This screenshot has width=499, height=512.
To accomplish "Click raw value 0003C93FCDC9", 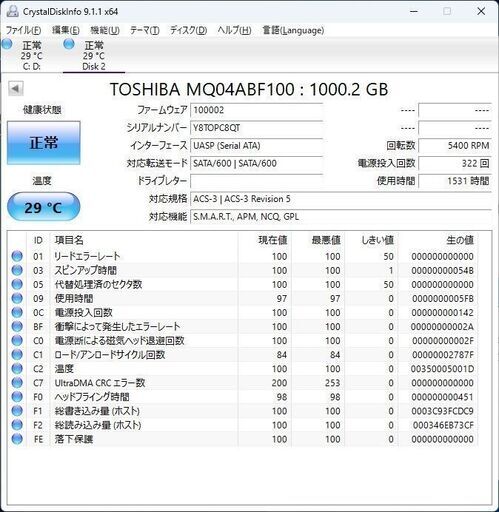I will click(442, 411).
